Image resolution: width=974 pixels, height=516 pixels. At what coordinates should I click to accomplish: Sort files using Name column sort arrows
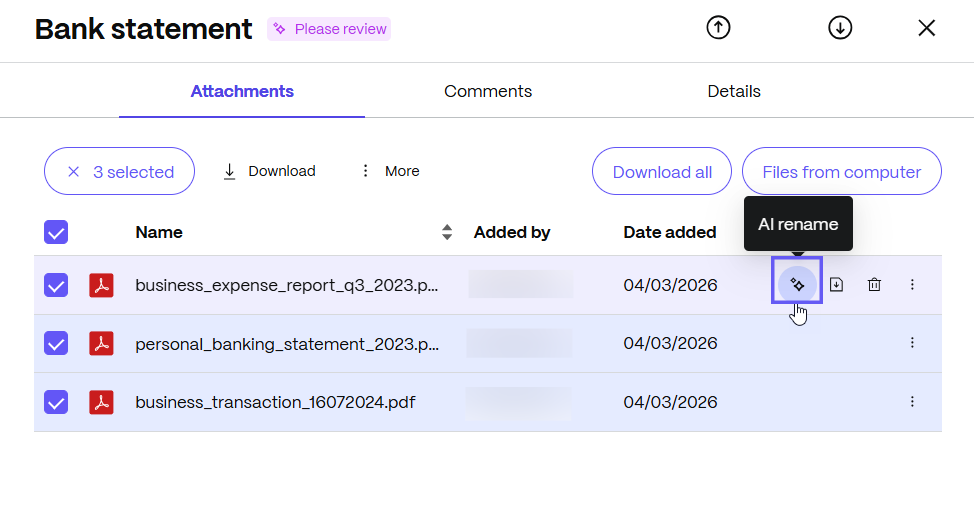click(x=447, y=232)
